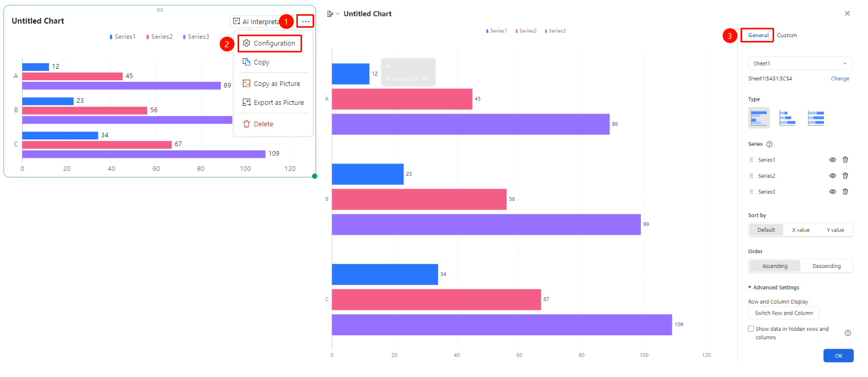
Task: Close the chart configuration panel with X
Action: 848,14
